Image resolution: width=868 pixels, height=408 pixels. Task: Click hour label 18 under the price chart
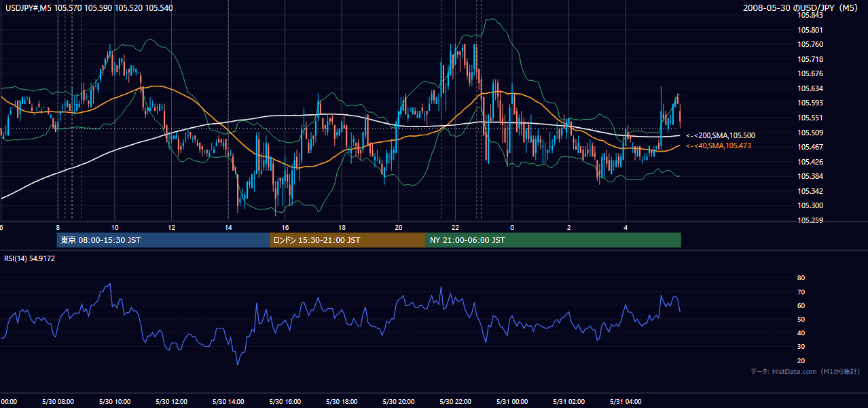point(342,227)
